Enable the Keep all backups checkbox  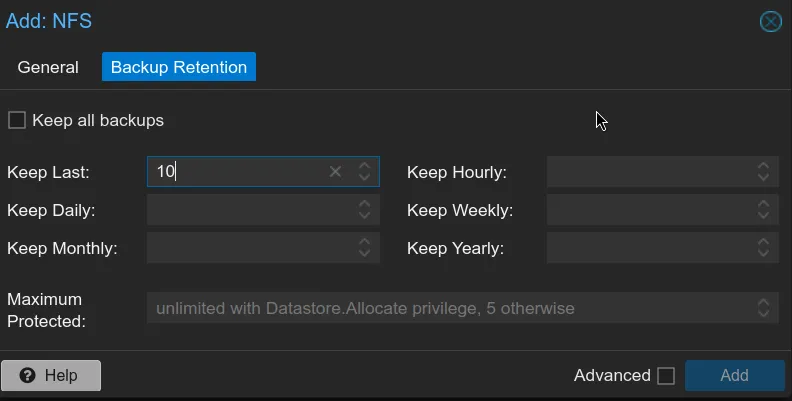[x=17, y=120]
